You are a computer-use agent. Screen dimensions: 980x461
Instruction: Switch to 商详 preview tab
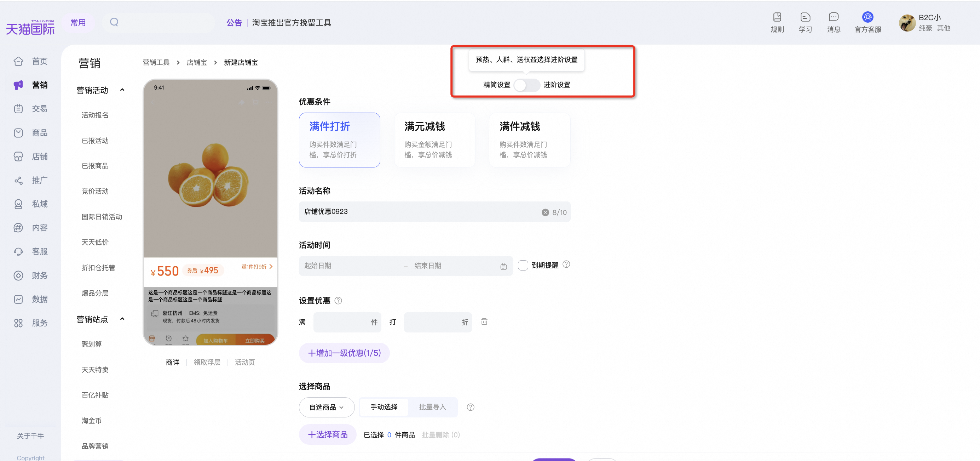pyautogui.click(x=172, y=363)
